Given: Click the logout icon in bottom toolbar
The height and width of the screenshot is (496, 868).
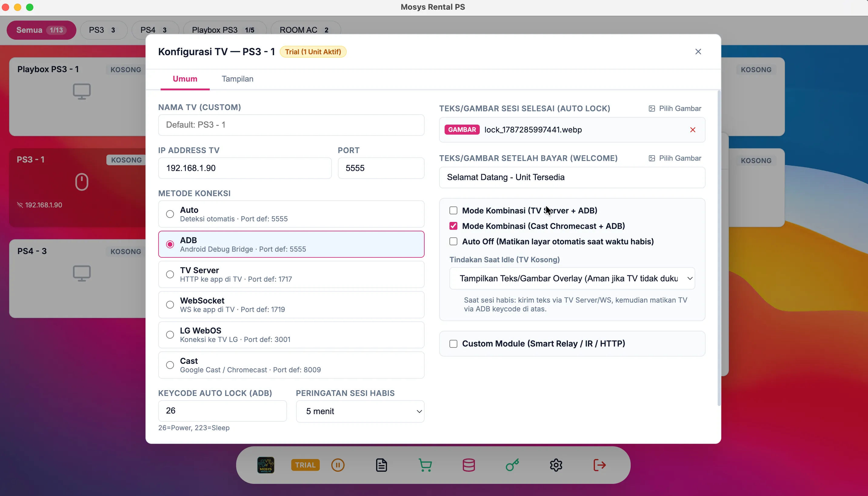Looking at the screenshot, I should click(599, 465).
